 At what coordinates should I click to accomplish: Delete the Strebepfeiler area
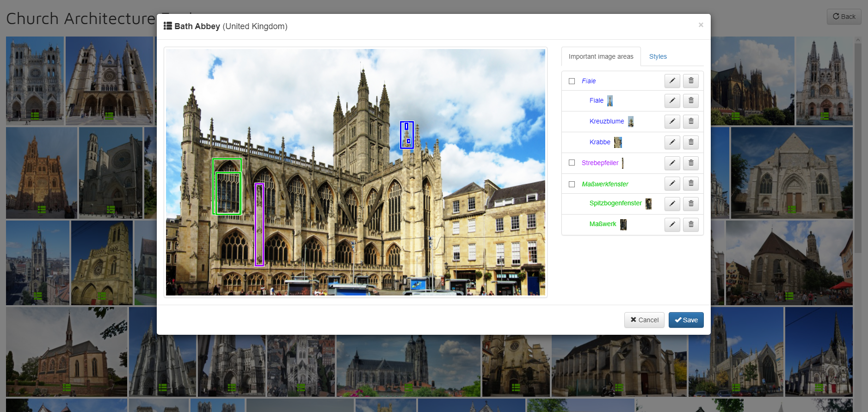pyautogui.click(x=691, y=163)
